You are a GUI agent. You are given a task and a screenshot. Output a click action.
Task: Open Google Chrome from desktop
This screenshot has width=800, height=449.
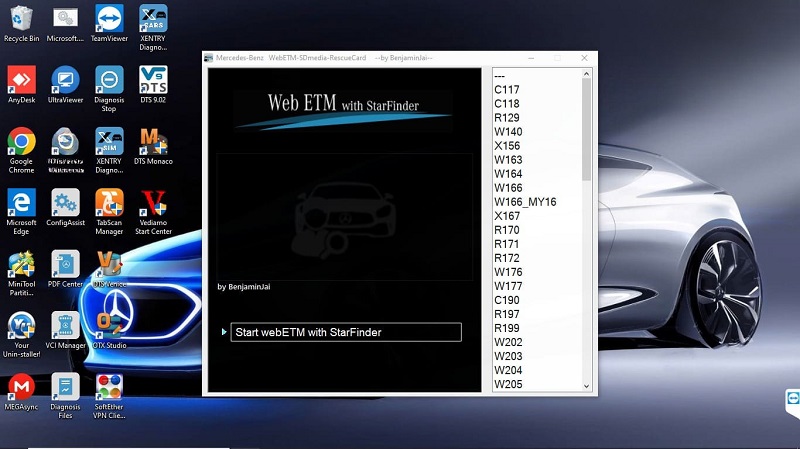click(21, 151)
